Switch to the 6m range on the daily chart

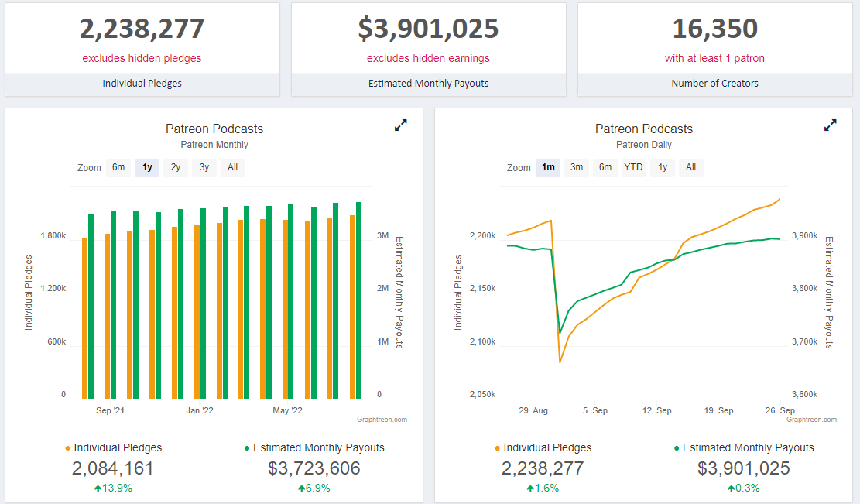point(605,167)
